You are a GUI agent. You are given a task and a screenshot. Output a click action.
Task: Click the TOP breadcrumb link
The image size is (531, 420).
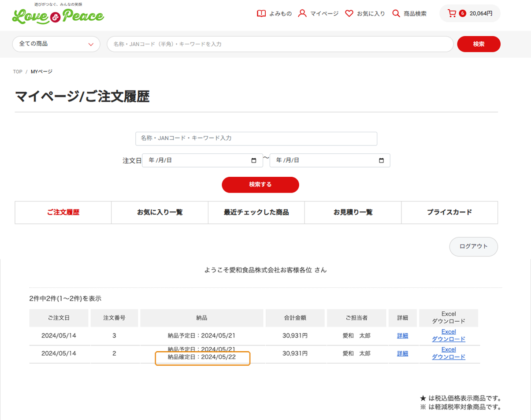(x=18, y=71)
